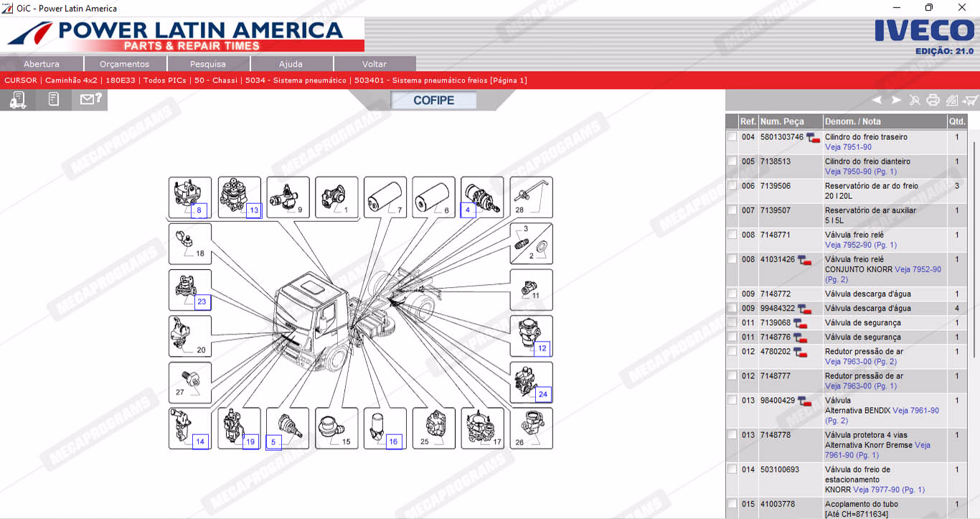
Task: Open the Veja 7977-90 (Pg. 1) link
Action: [889, 490]
